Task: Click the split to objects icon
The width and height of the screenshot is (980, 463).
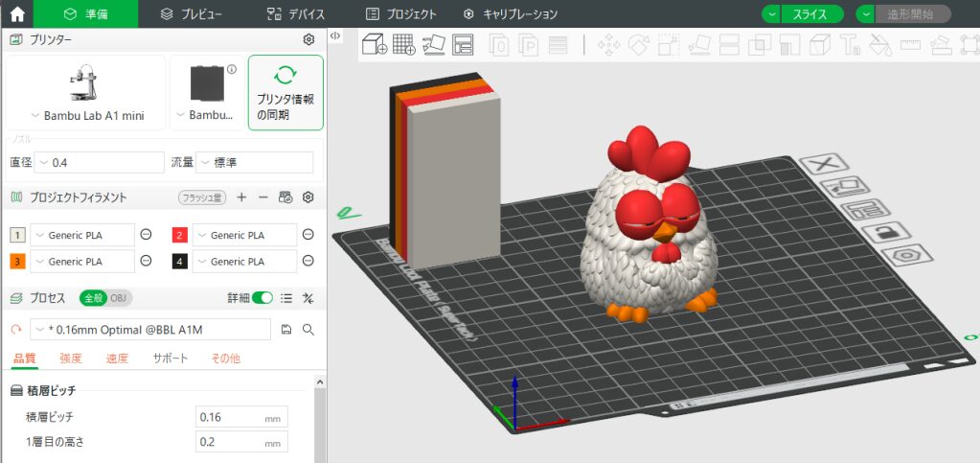Action: (x=499, y=45)
